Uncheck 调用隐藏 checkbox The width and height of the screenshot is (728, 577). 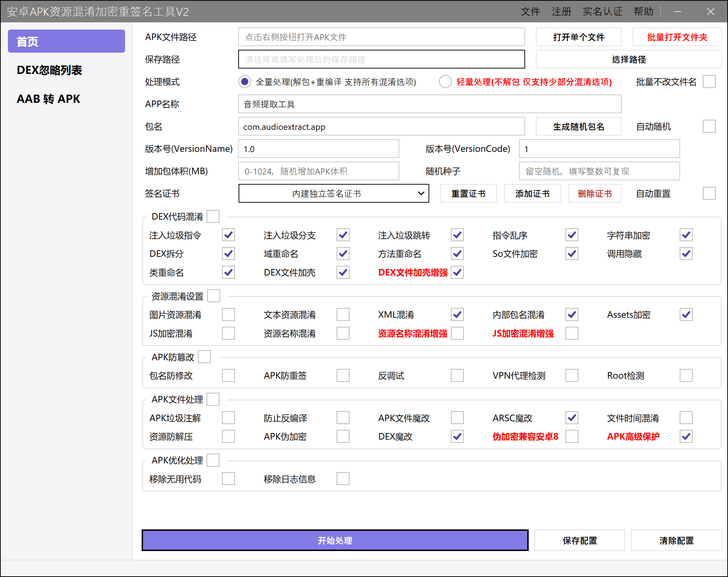(x=686, y=254)
